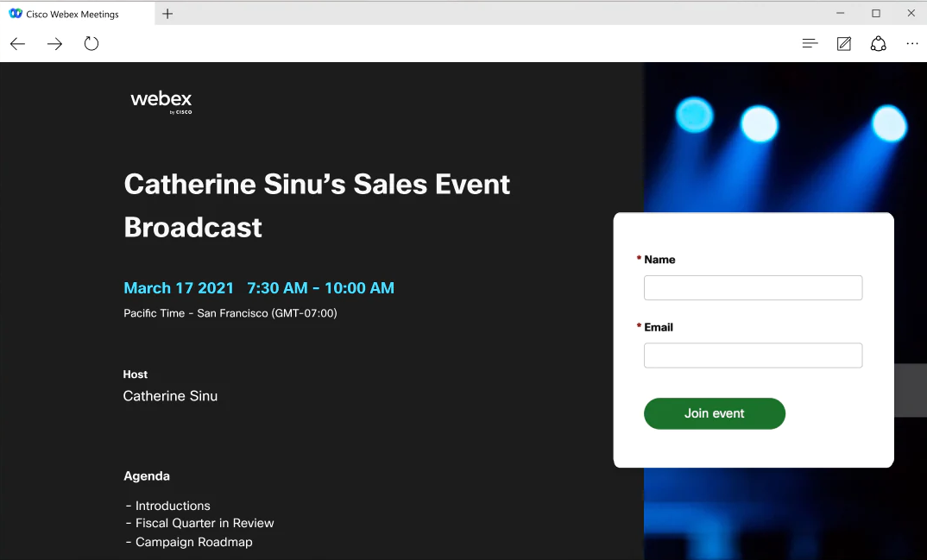The image size is (927, 560).
Task: Open the browser's three-dot more menu
Action: [x=912, y=44]
